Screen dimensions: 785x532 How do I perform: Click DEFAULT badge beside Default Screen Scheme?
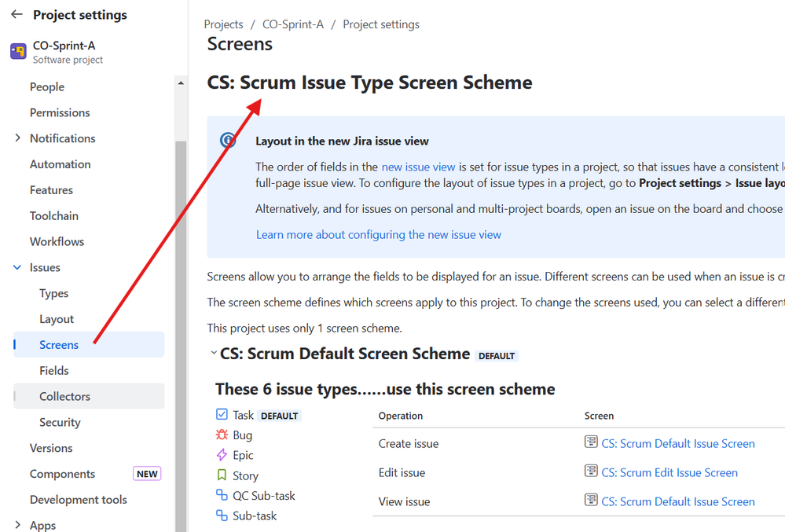tap(497, 356)
